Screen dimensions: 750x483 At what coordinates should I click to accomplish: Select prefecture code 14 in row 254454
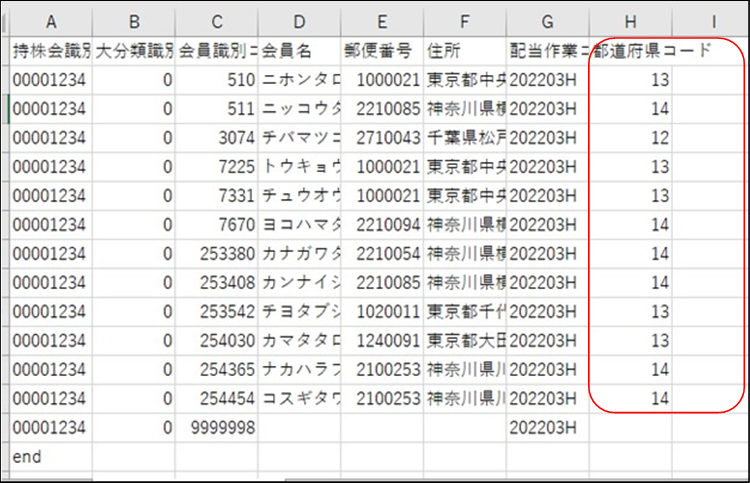point(630,398)
